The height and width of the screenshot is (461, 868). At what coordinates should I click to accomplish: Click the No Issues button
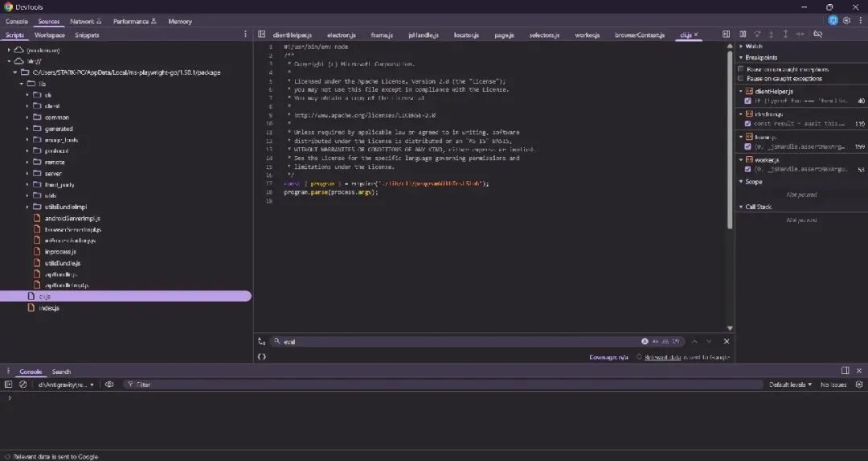pyautogui.click(x=833, y=385)
